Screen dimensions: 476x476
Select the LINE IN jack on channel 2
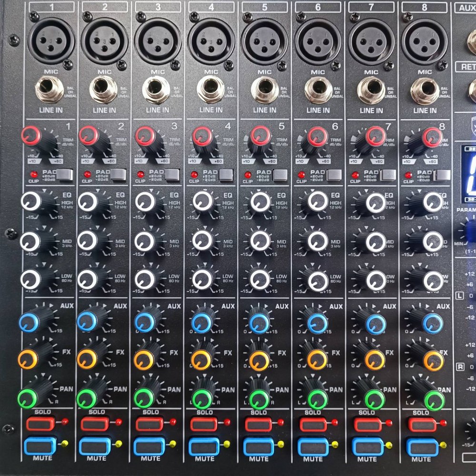tap(102, 88)
